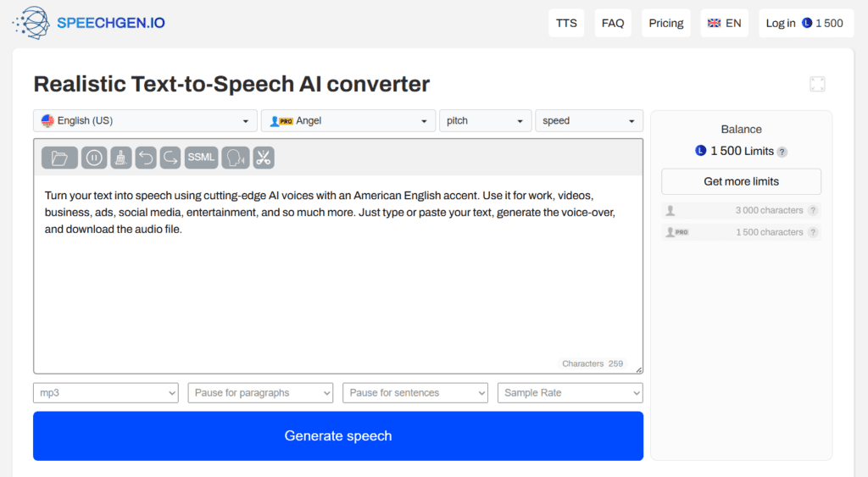Screen dimensions: 868x477
Task: Click the SpeechGen head logo
Action: click(x=31, y=23)
